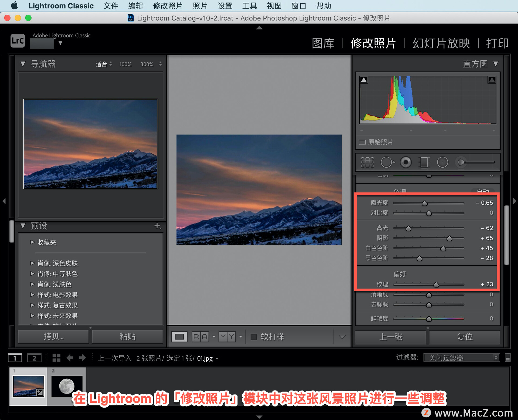
Task: Open the identity plate dropdown arrow
Action: [x=60, y=43]
